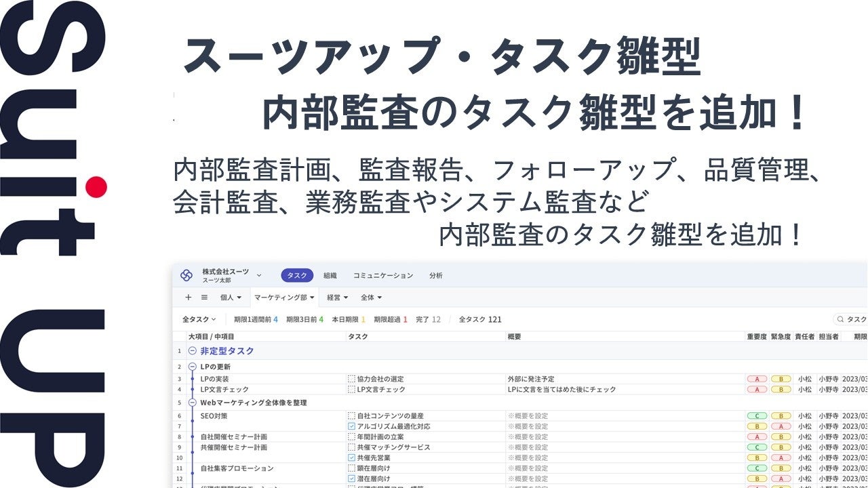
Task: Switch to the 分析 tab
Action: coord(436,276)
